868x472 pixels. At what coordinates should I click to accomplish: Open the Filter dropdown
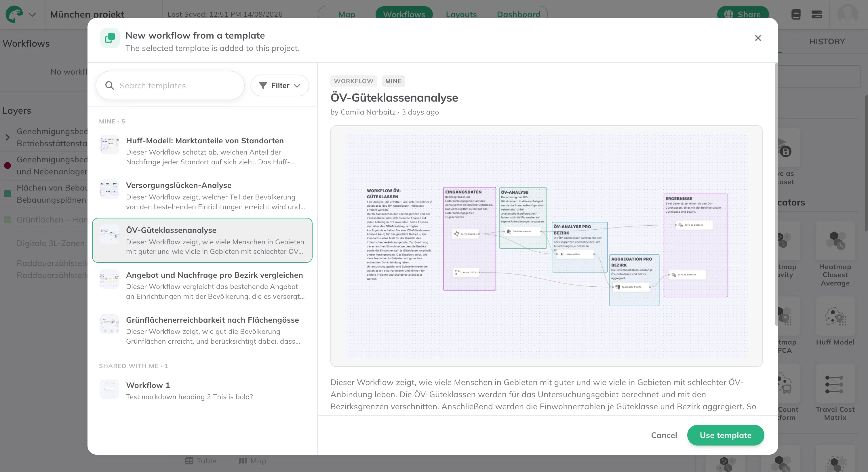click(x=280, y=85)
